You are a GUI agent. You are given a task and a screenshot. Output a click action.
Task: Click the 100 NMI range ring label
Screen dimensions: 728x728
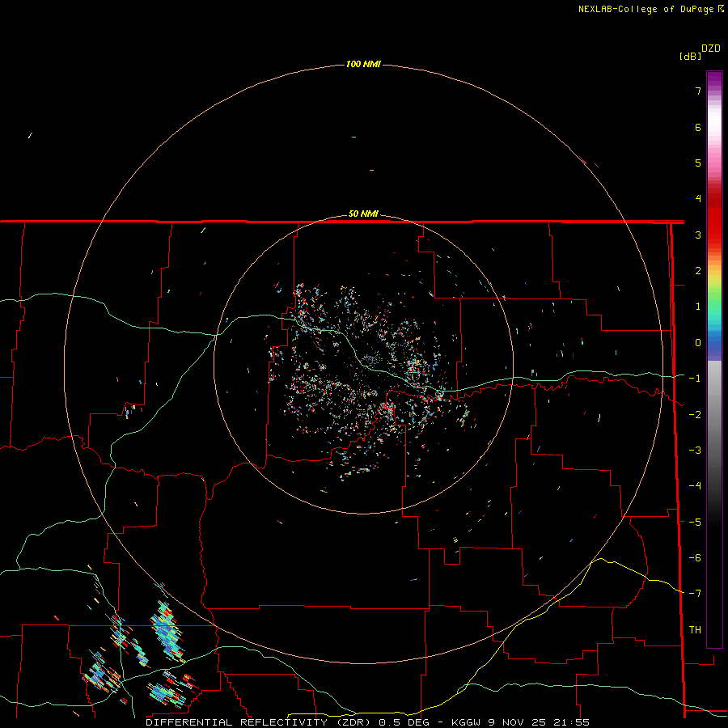pos(363,64)
